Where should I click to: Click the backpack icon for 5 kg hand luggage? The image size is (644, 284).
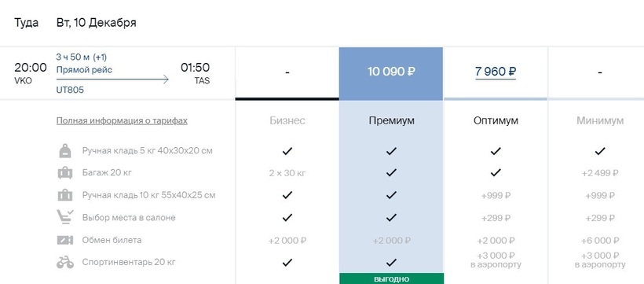tap(65, 150)
